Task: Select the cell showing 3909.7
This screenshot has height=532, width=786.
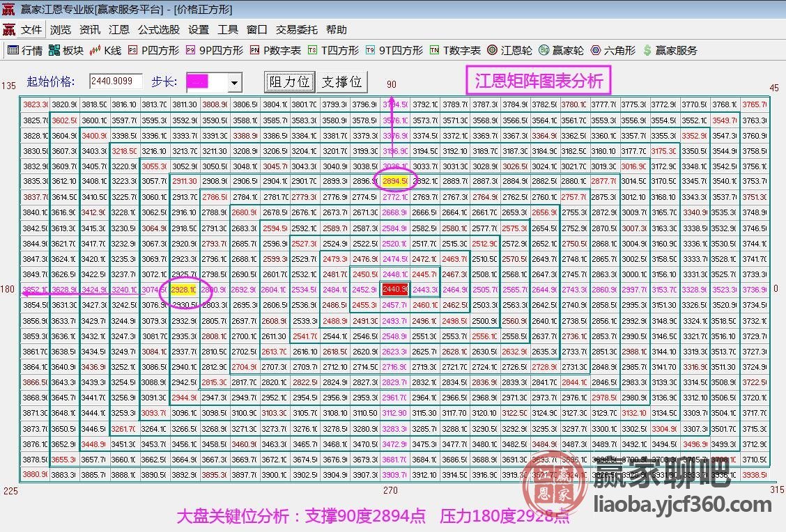Action: 395,474
